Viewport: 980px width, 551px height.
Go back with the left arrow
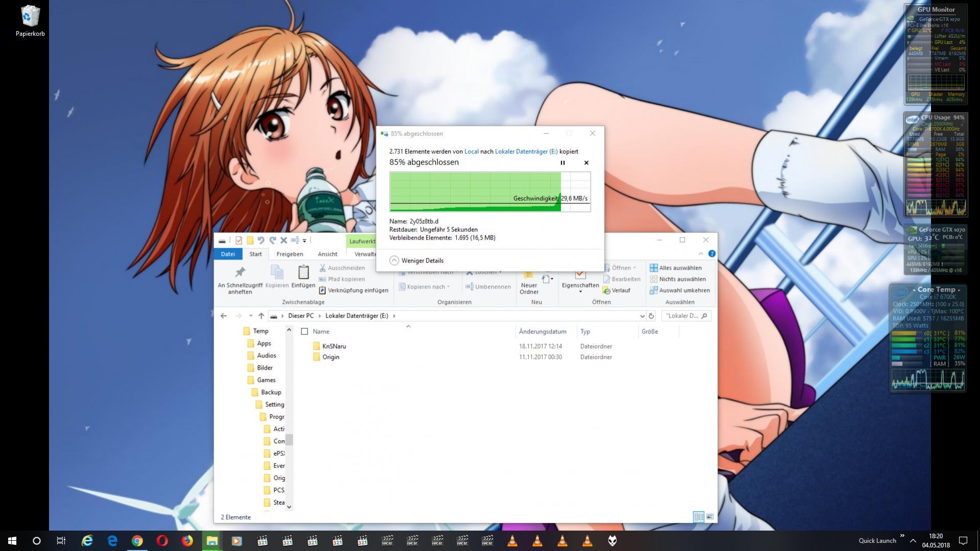pos(223,316)
